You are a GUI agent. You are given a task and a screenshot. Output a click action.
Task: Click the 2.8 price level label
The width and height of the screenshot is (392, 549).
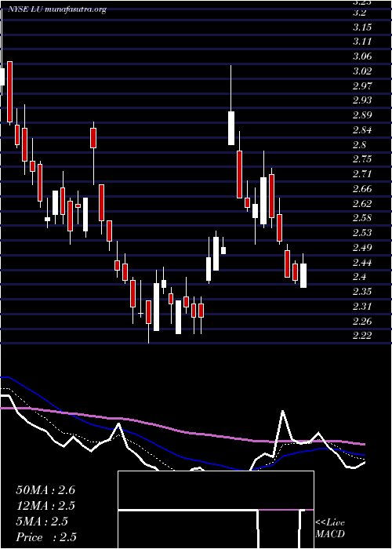[360, 144]
